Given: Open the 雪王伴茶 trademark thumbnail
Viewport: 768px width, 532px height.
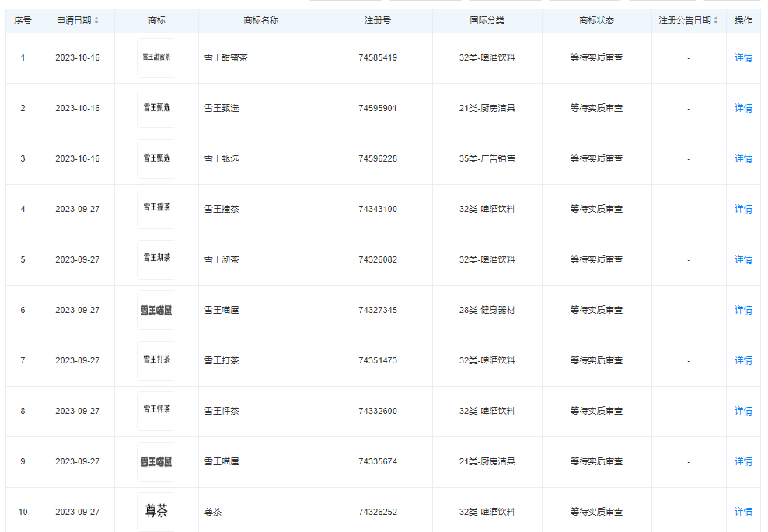Looking at the screenshot, I should coord(156,411).
